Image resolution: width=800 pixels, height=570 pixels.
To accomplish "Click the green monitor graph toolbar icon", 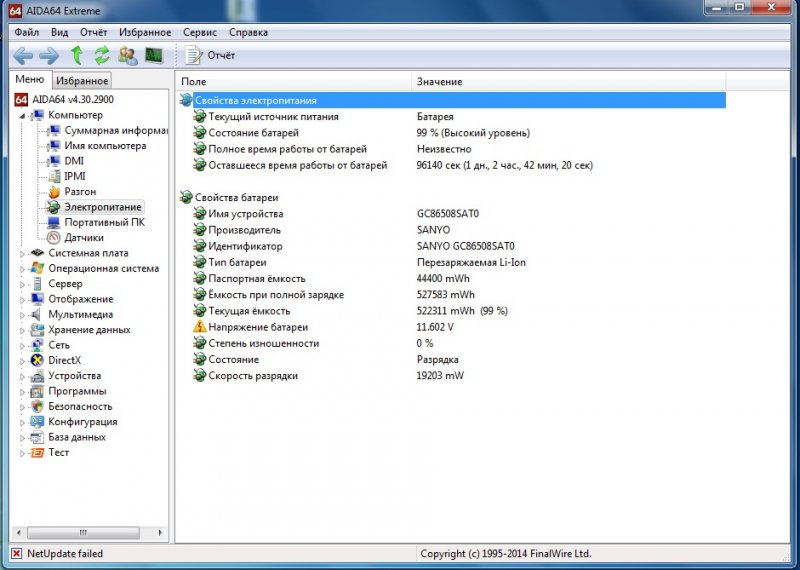I will pos(154,55).
